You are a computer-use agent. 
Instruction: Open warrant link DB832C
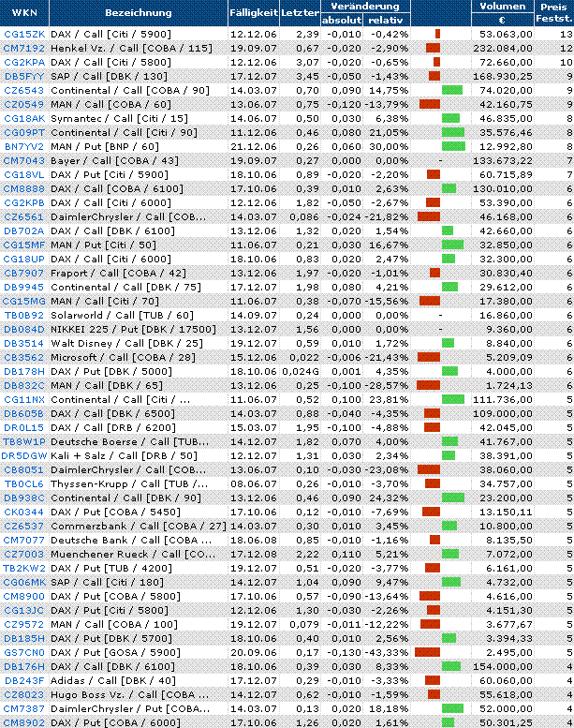coord(24,385)
